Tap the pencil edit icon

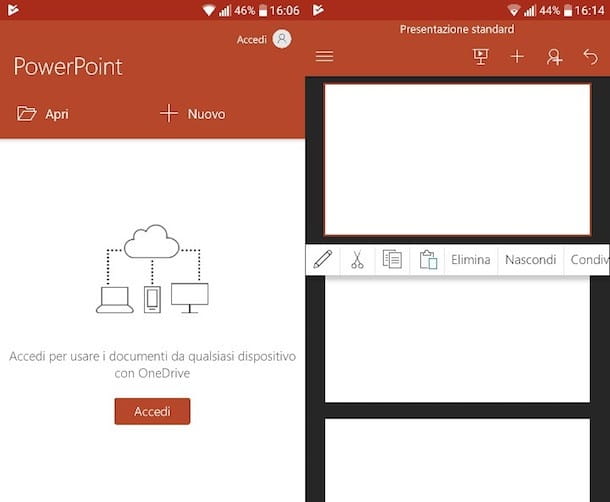322,260
